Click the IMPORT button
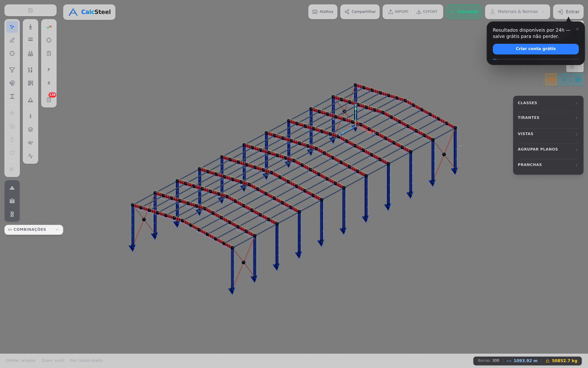Screen dimensions: 588x368 point(399,12)
